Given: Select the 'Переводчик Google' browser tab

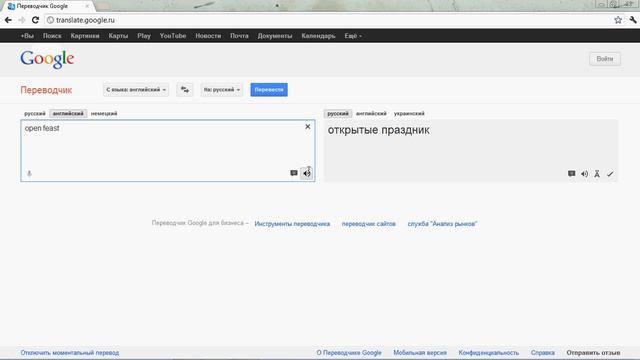Looking at the screenshot, I should pos(47,6).
